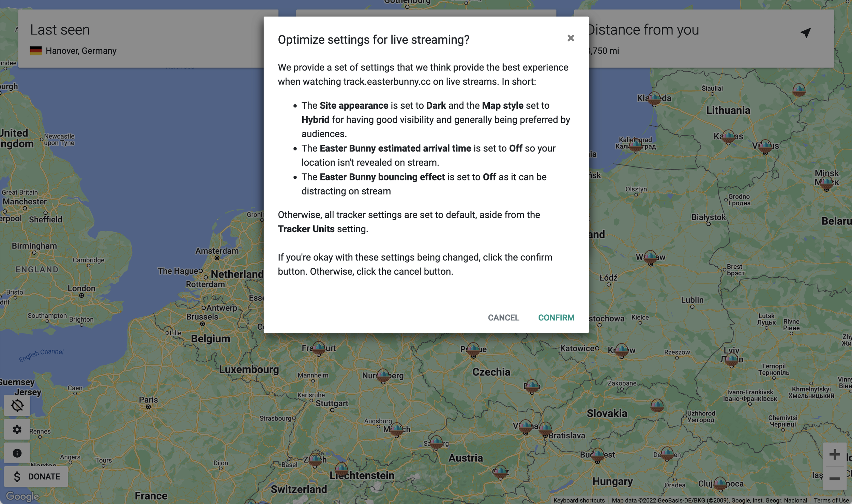Viewport: 852px width, 504px height.
Task: Click Amsterdam label on map
Action: point(217,251)
